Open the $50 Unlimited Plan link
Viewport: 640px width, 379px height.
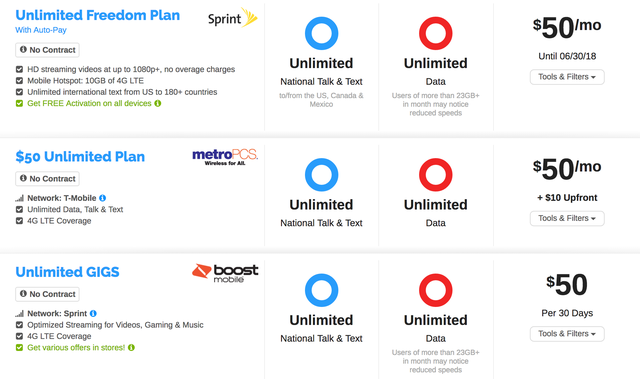coord(80,157)
